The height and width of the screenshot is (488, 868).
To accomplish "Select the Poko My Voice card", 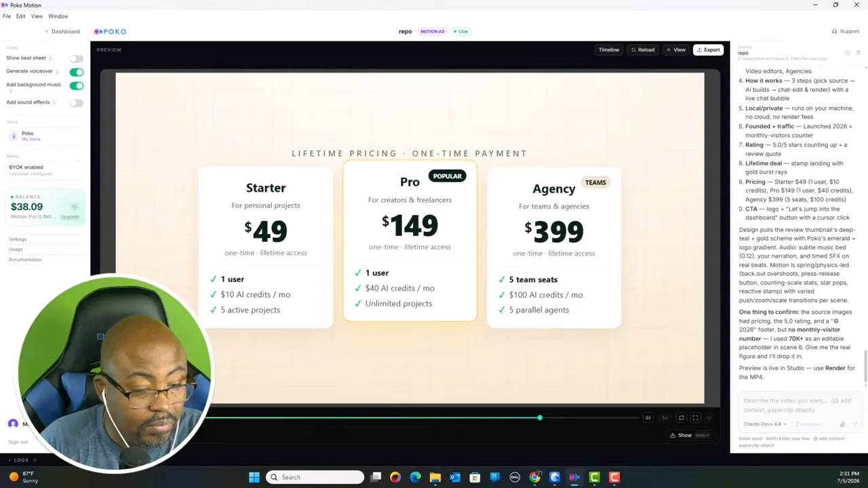I will [x=45, y=136].
